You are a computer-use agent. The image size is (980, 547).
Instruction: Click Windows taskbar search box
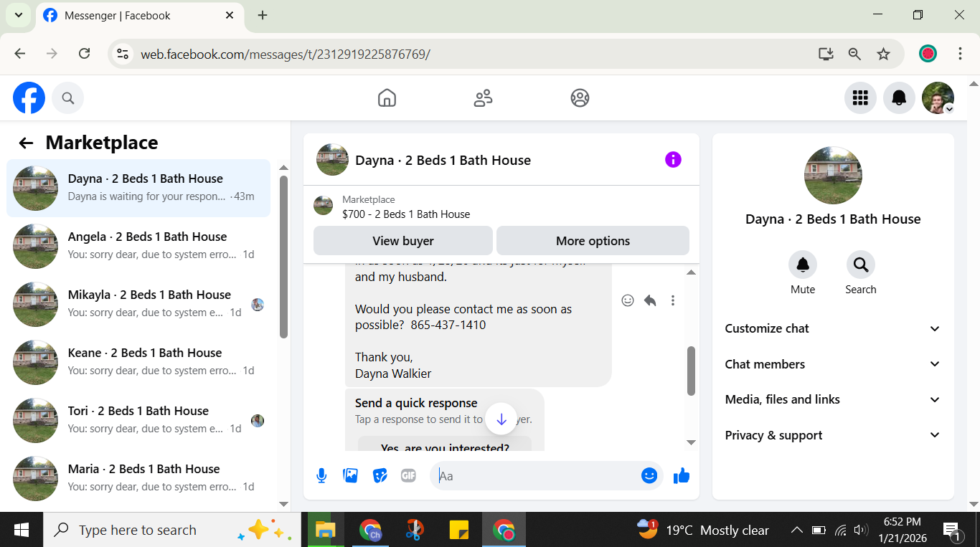(x=172, y=530)
